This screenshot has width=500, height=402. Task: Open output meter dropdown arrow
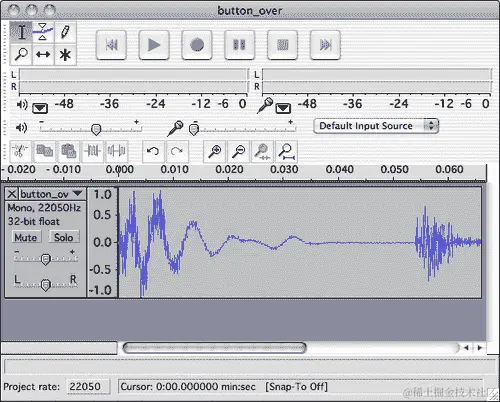coord(40,108)
